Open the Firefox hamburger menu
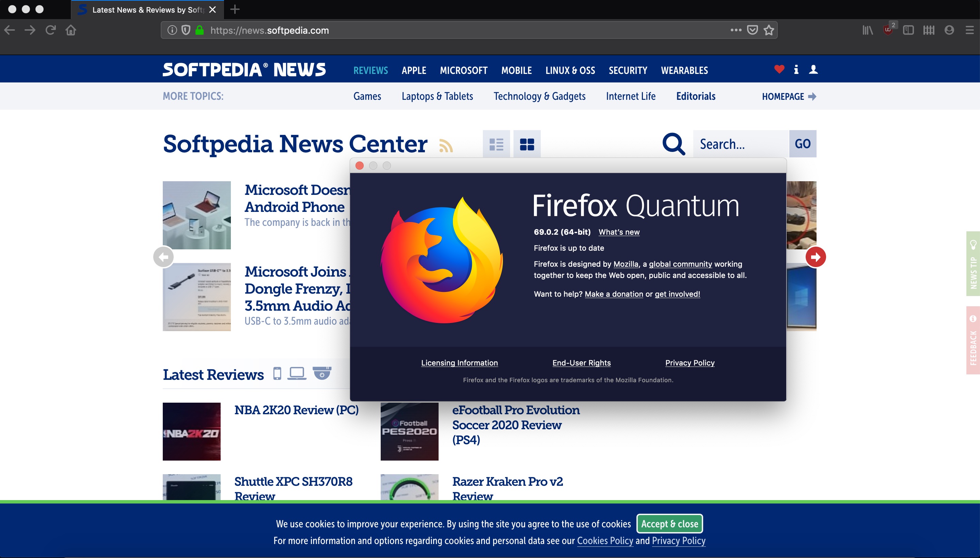The image size is (980, 558). click(970, 30)
